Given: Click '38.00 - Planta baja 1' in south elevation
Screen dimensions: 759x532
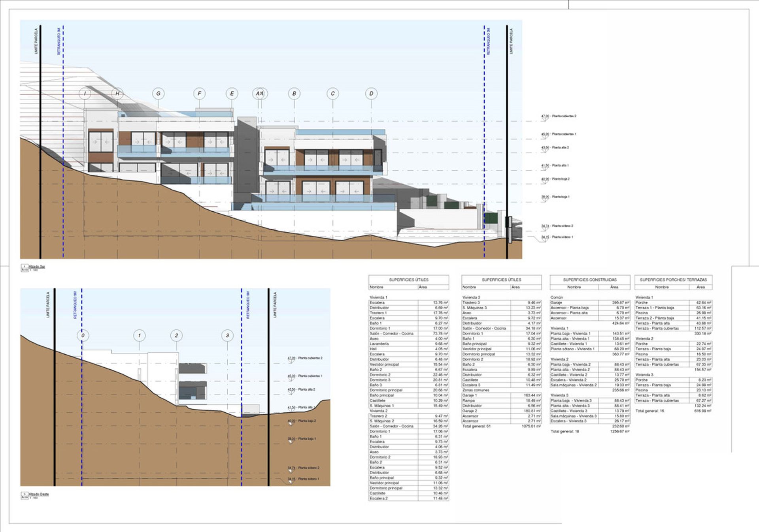Looking at the screenshot, I should (x=555, y=197).
